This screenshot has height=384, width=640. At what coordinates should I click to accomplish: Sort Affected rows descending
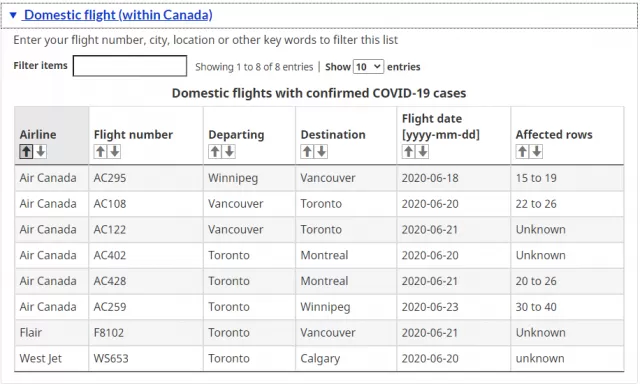537,152
